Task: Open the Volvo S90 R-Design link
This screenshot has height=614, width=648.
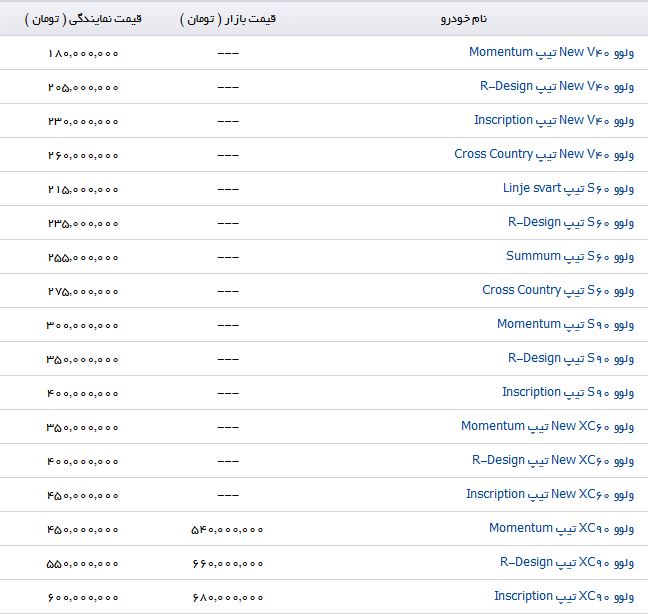Action: [571, 359]
